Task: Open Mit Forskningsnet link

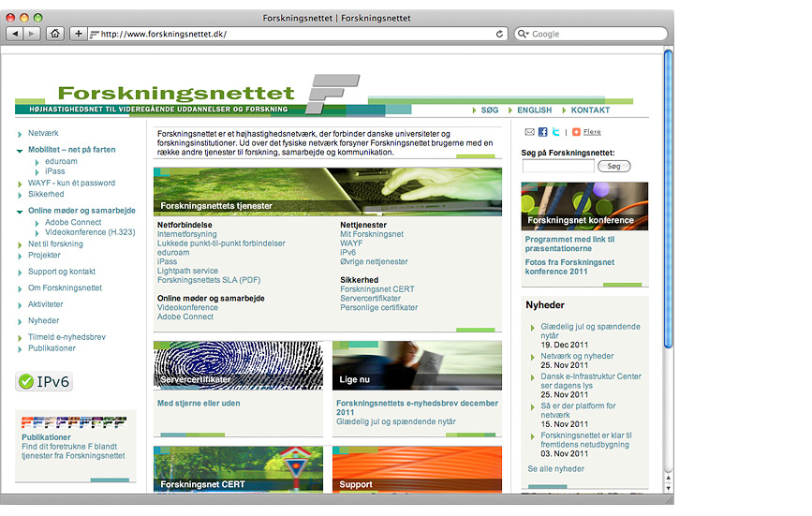Action: 372,234
